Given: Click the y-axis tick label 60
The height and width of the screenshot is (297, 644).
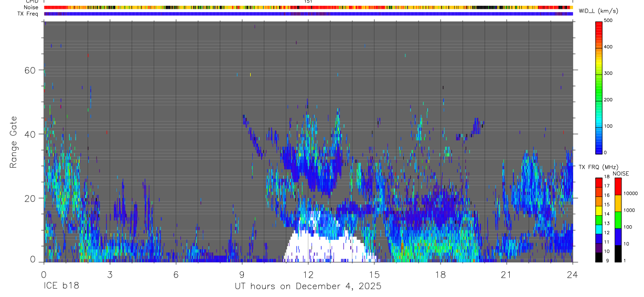Looking at the screenshot, I should 30,70.
